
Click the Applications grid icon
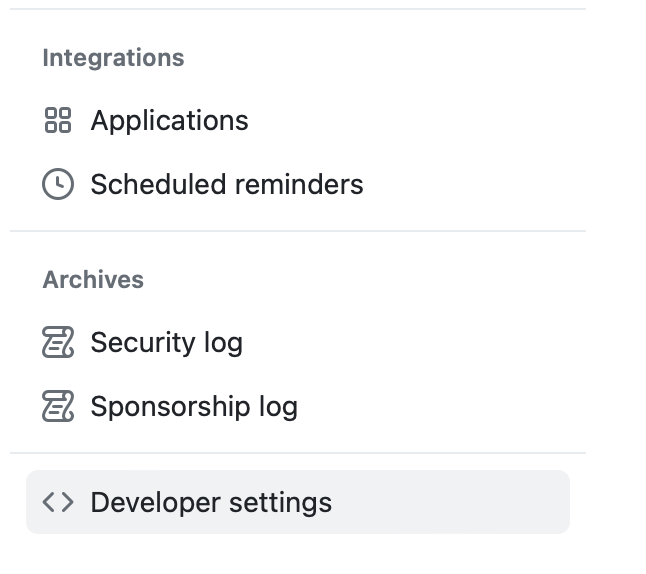point(58,121)
